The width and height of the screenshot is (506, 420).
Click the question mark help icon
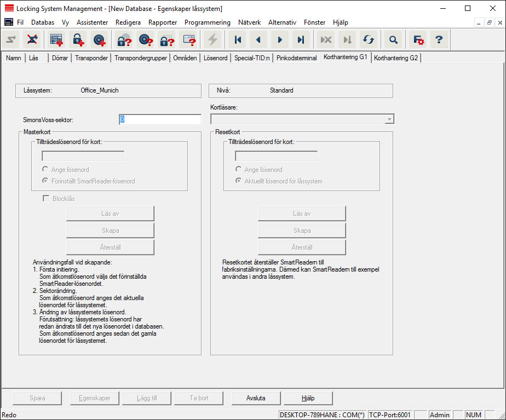(x=439, y=39)
